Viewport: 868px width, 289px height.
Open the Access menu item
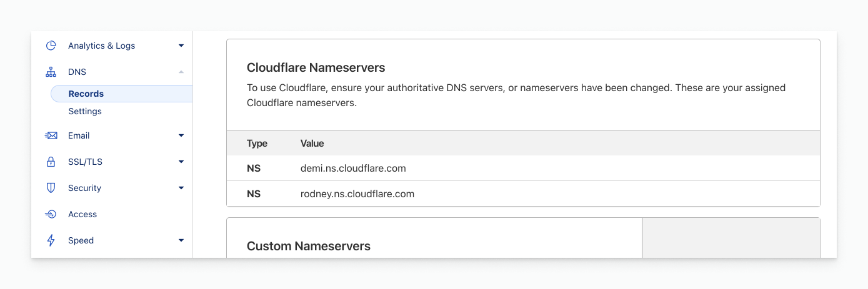click(82, 214)
